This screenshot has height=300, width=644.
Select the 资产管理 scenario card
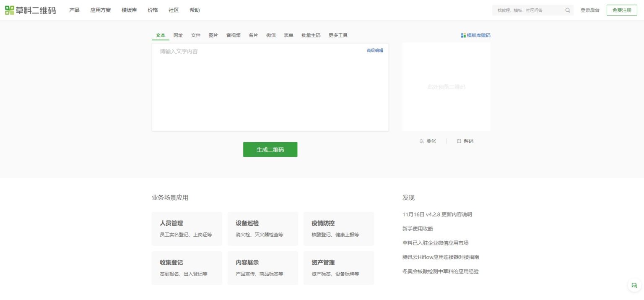[x=339, y=268]
